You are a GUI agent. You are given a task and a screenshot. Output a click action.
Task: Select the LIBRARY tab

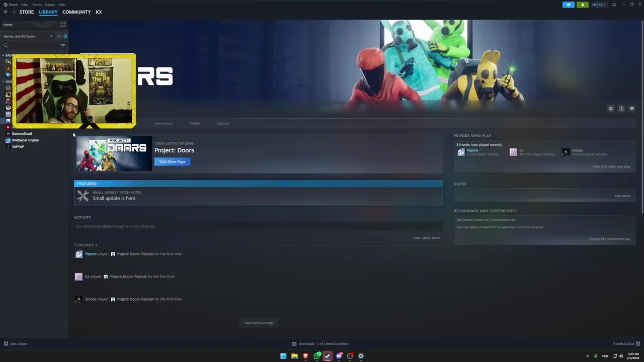(x=48, y=12)
